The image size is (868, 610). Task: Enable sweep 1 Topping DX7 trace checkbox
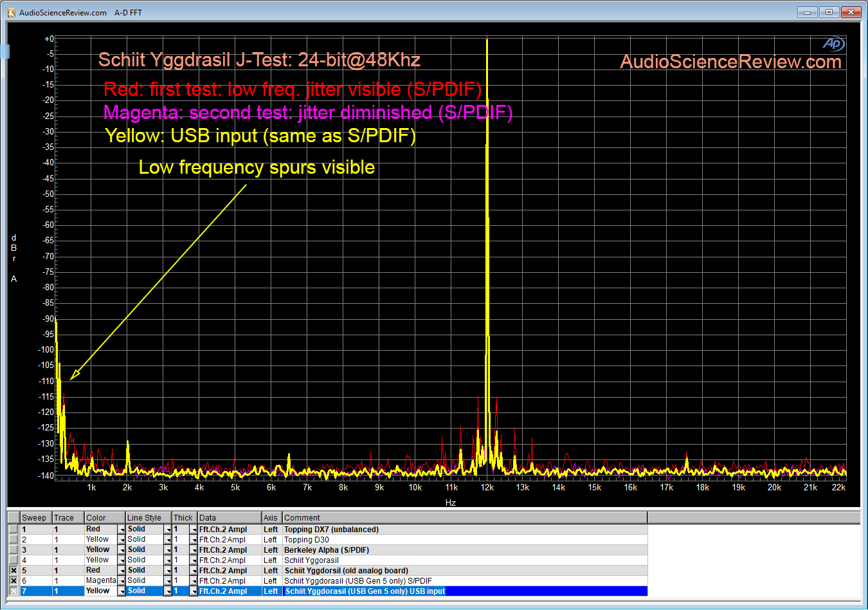point(14,530)
